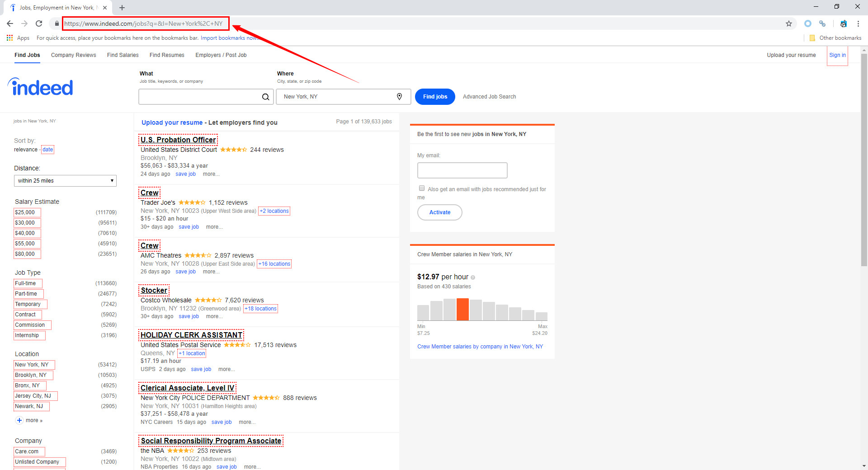The height and width of the screenshot is (470, 868).
Task: Click the Find jobs button
Action: pyautogui.click(x=435, y=97)
